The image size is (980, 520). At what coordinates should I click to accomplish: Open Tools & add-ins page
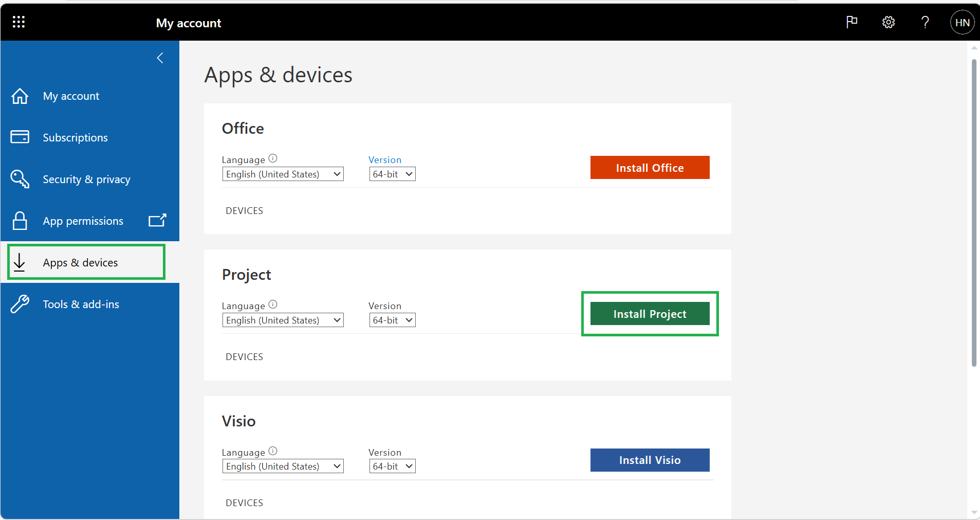[x=90, y=304]
